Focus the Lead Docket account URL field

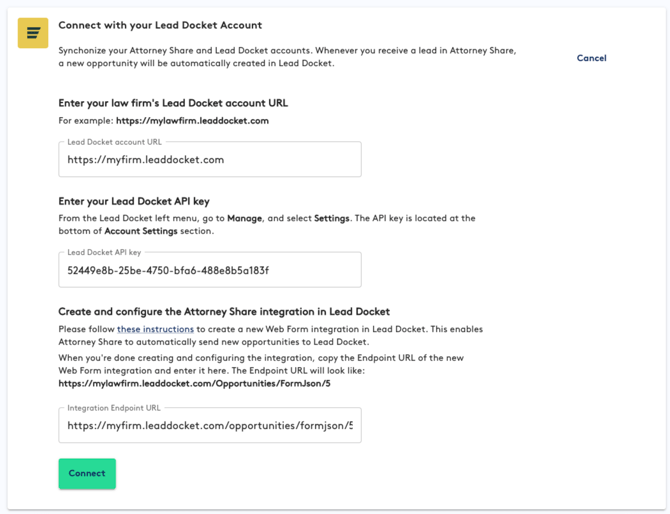coord(210,160)
